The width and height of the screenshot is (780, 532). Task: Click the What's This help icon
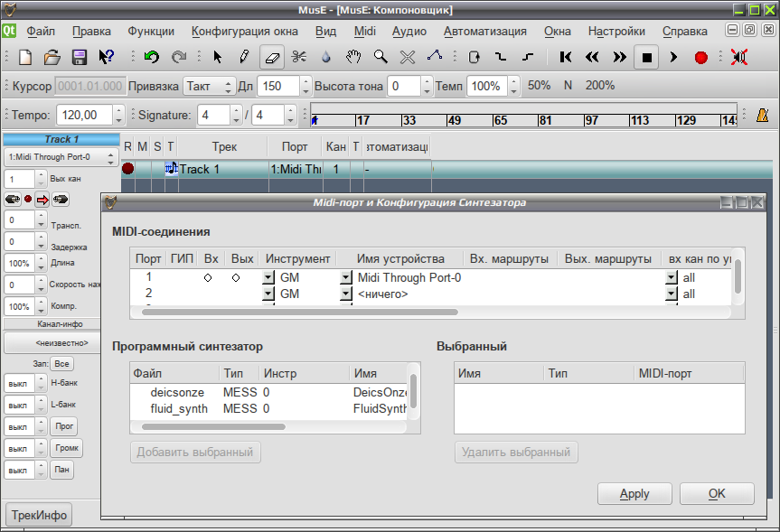(106, 57)
